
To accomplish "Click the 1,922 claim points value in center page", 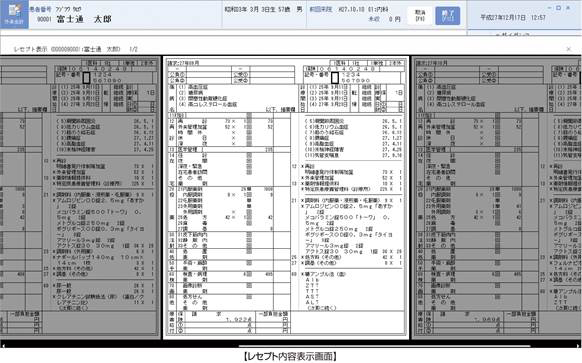I will pos(239,319).
